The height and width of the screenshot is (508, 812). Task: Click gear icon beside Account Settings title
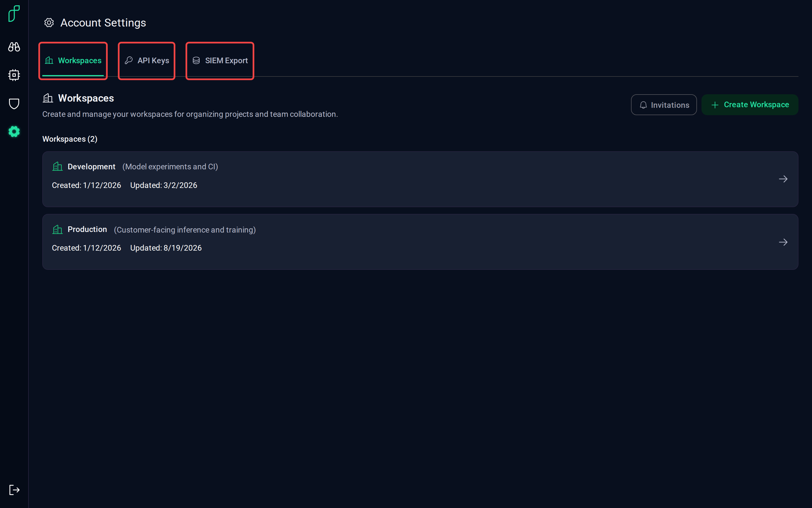(x=49, y=23)
